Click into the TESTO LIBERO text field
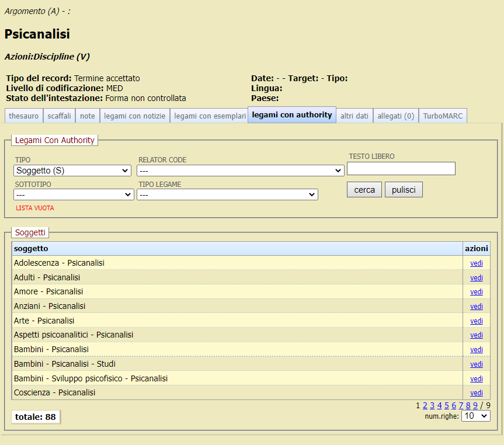 tap(401, 168)
